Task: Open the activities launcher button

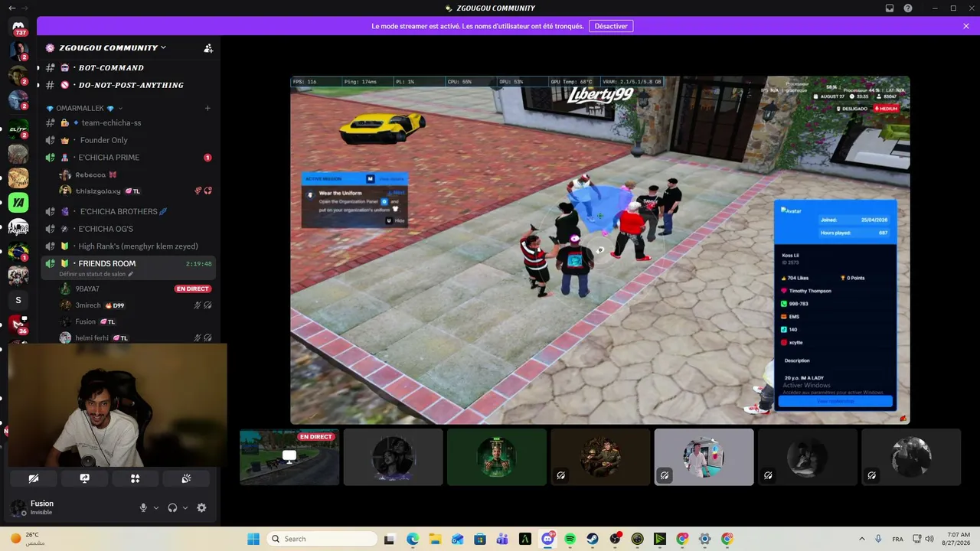Action: 136,478
